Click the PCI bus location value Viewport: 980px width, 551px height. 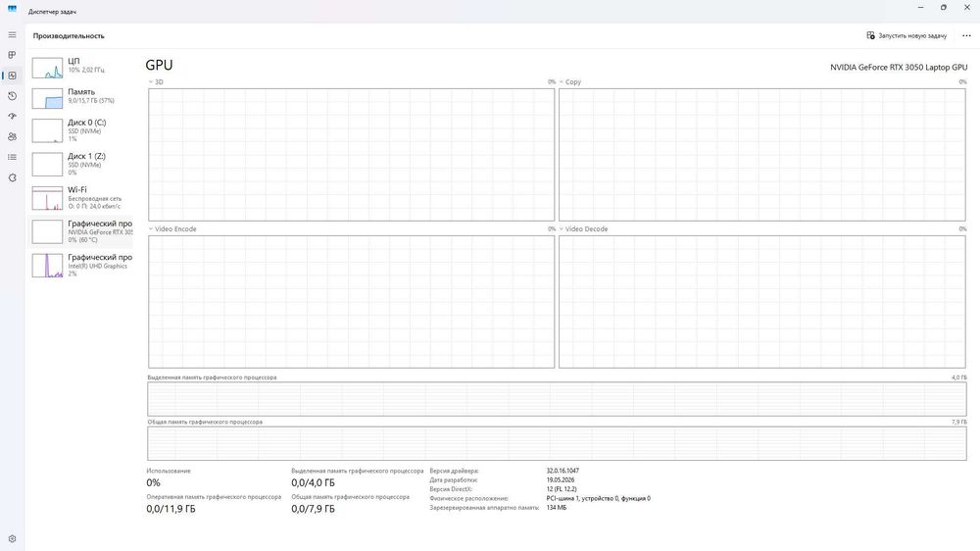tap(598, 498)
